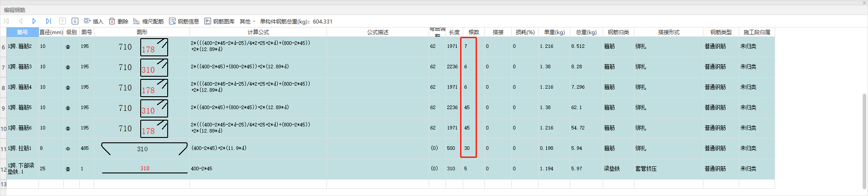The height and width of the screenshot is (196, 868).
Task: Click straight bar diagram for 下部梁垫铁
Action: (x=142, y=169)
